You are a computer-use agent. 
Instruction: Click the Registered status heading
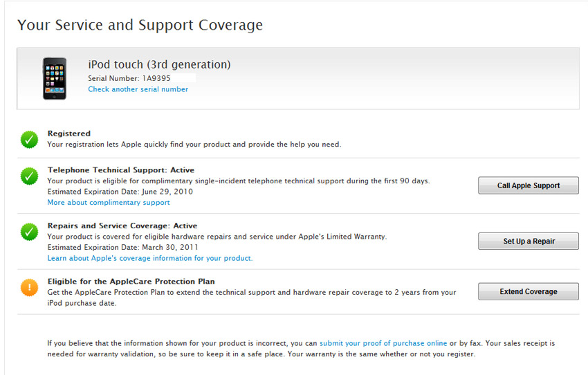[68, 134]
